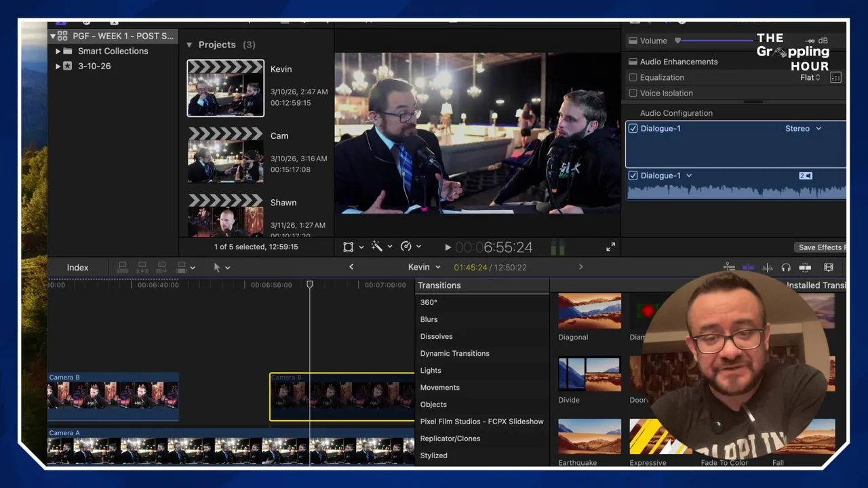Image resolution: width=868 pixels, height=488 pixels.
Task: Click the 3-10-26 event star icon
Action: click(x=68, y=66)
